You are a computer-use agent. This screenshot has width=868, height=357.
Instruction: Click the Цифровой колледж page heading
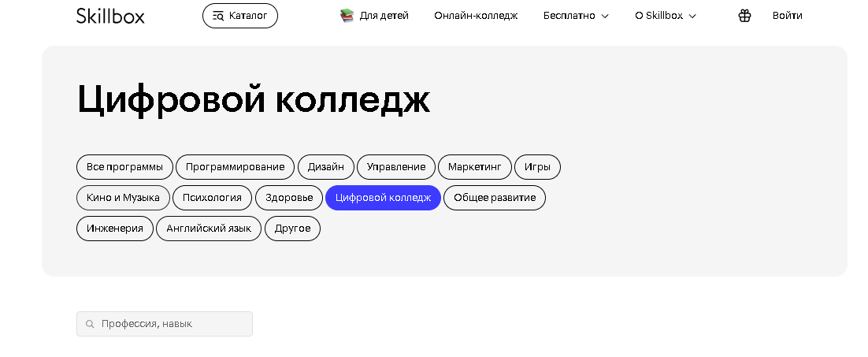pyautogui.click(x=253, y=99)
